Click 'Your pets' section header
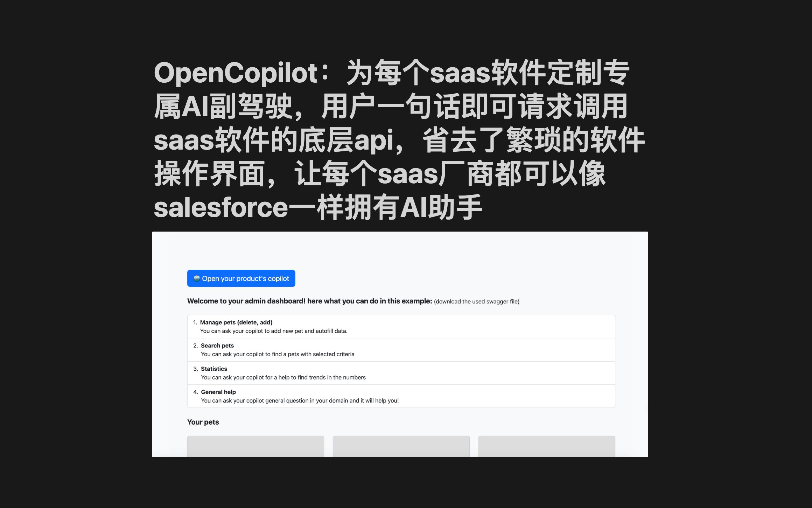This screenshot has width=812, height=508. (x=204, y=421)
